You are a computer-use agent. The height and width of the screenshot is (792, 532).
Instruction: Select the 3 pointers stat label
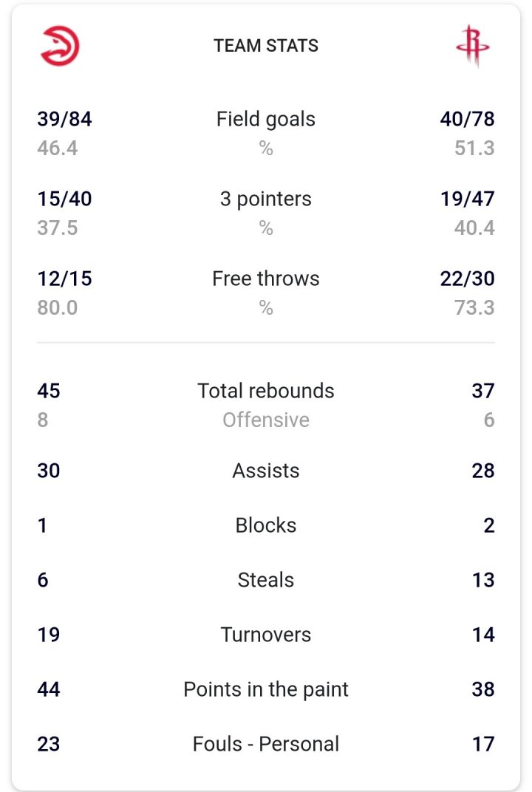pyautogui.click(x=266, y=199)
